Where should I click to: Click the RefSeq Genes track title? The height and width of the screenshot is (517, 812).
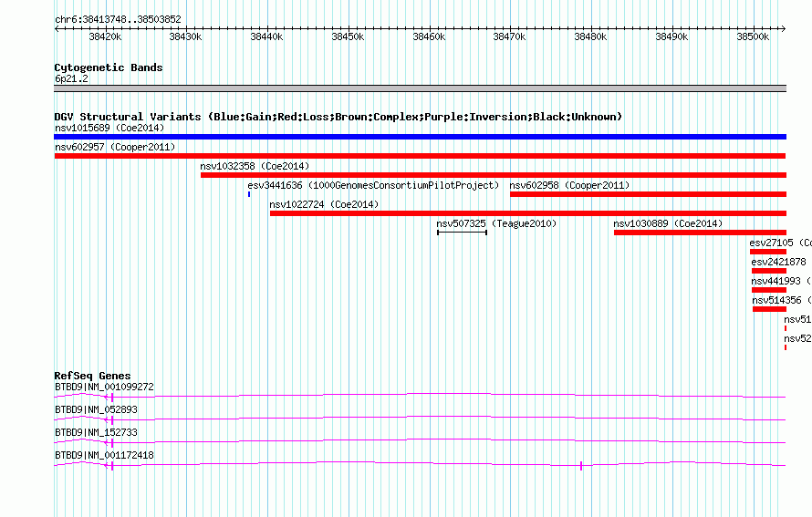click(92, 376)
